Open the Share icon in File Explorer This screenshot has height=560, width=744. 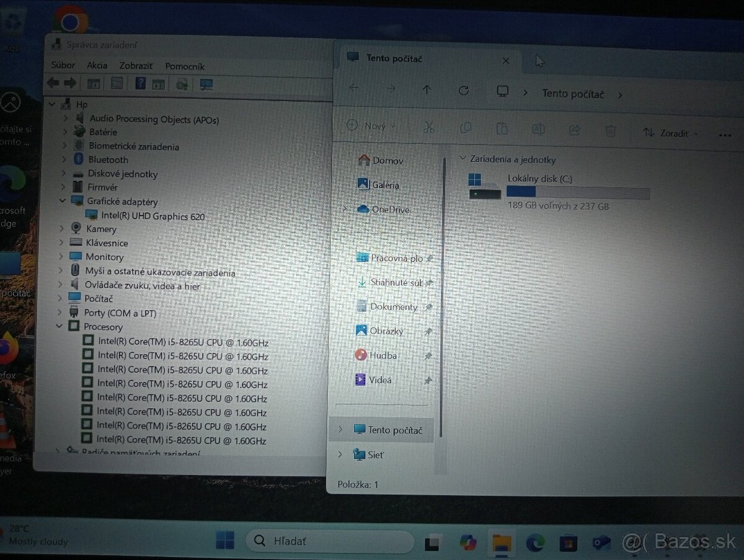click(574, 130)
